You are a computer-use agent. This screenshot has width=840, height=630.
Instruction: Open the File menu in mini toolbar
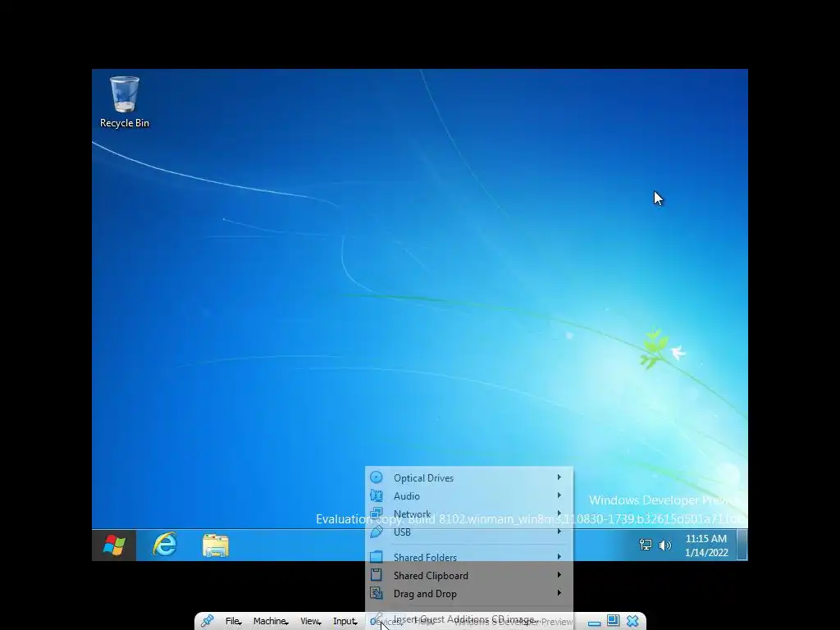(x=233, y=622)
